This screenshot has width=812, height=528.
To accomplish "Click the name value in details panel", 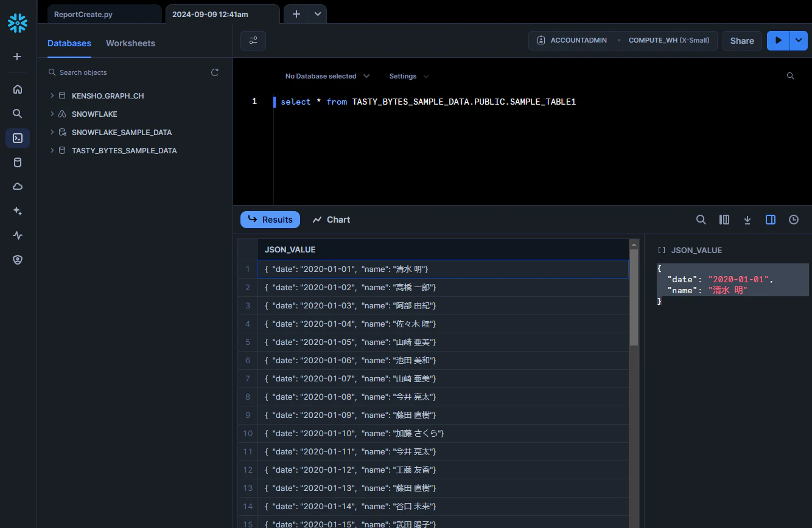I will [727, 290].
